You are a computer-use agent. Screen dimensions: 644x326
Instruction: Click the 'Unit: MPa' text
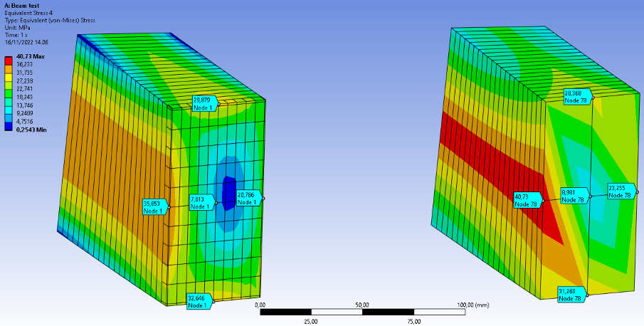[x=17, y=28]
